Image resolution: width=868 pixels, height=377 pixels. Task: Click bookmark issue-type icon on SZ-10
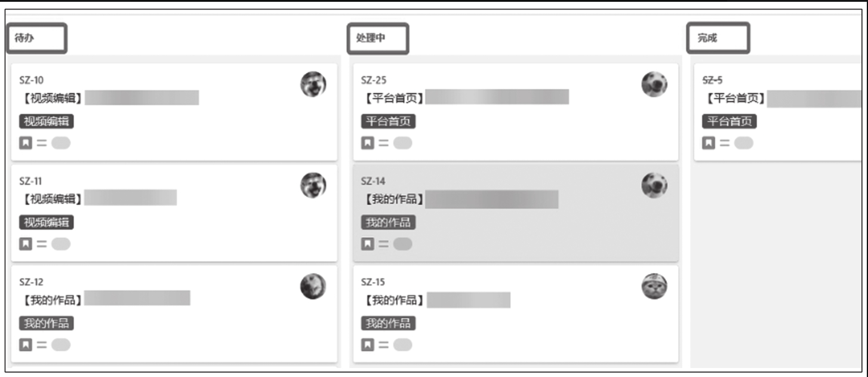point(26,143)
